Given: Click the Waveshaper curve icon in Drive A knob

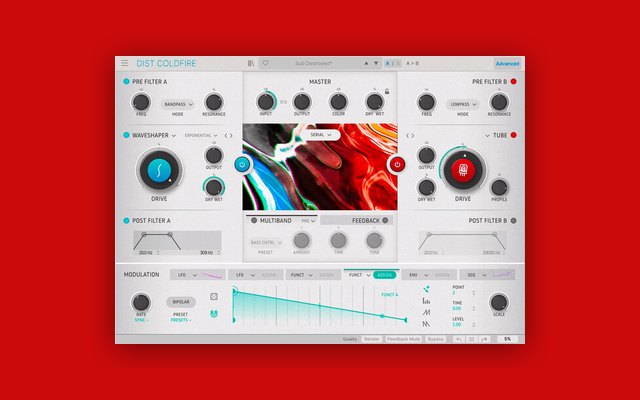Looking at the screenshot, I should [159, 170].
